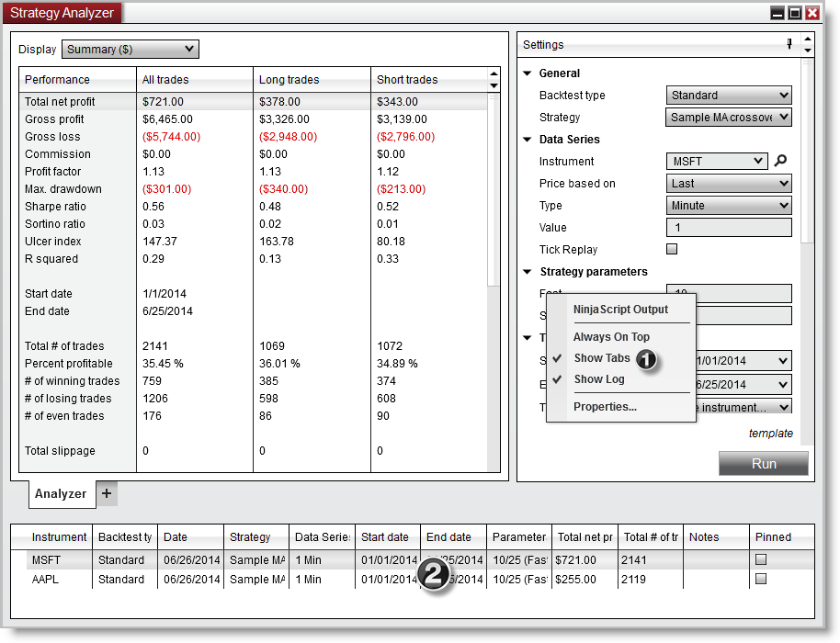Viewport: 840px width, 643px height.
Task: Enable the Tick Replay checkbox
Action: coord(671,248)
